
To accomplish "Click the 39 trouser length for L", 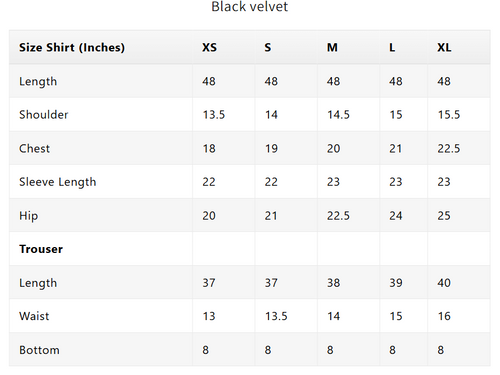I will 396,283.
